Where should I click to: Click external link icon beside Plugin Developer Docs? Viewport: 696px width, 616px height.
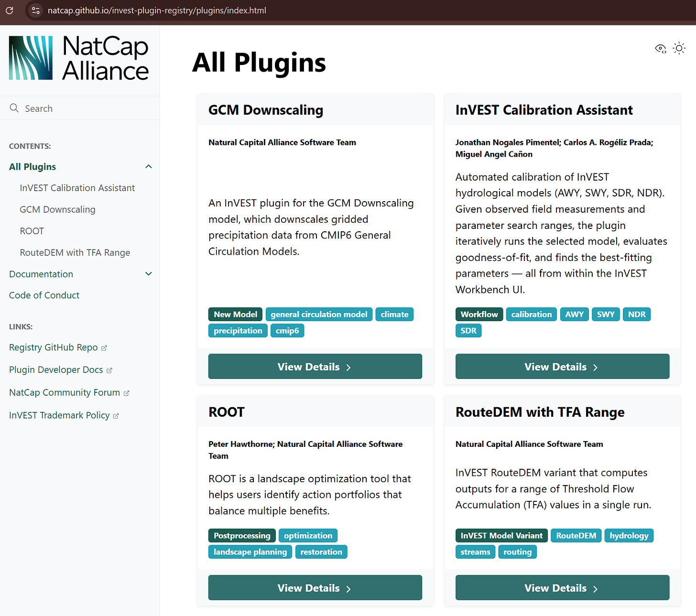tap(109, 370)
